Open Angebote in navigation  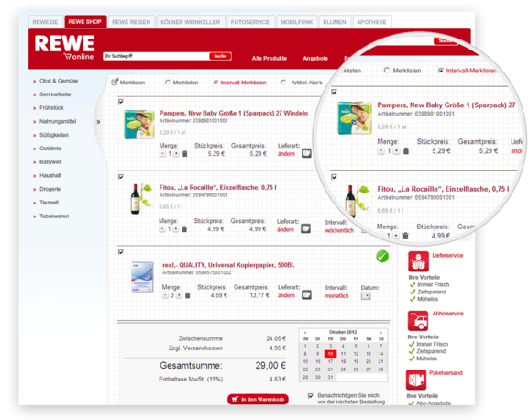click(315, 59)
